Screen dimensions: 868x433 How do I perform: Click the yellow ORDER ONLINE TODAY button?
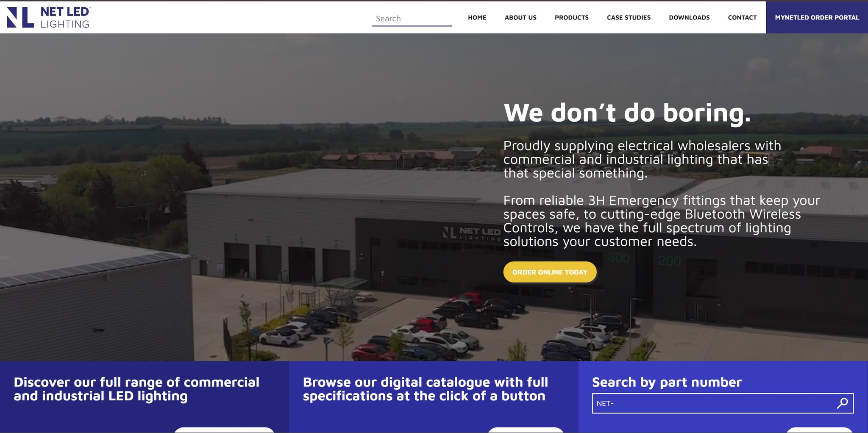click(550, 272)
